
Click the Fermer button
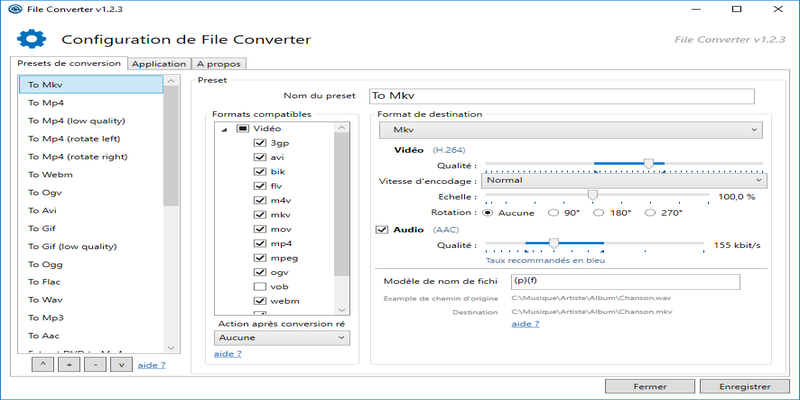click(650, 386)
